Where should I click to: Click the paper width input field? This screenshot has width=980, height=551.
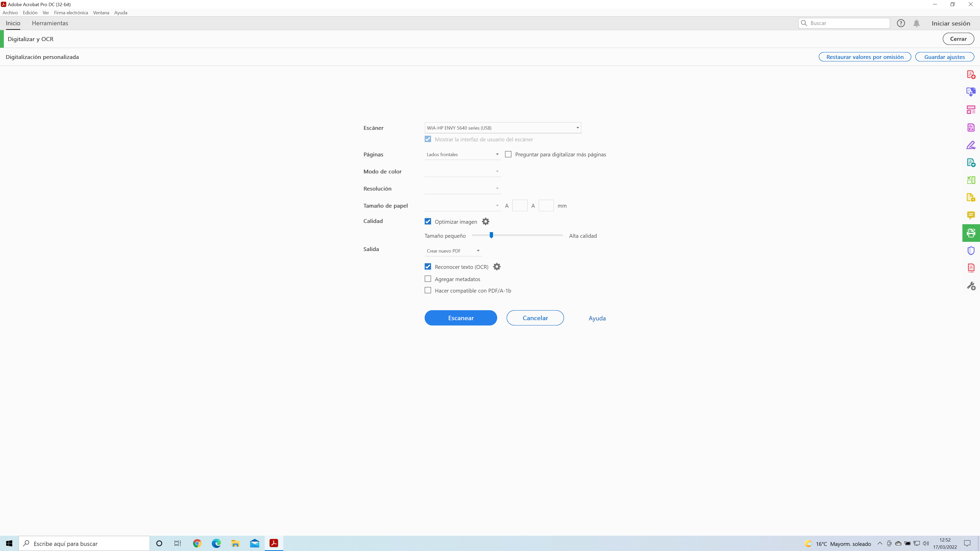point(520,206)
